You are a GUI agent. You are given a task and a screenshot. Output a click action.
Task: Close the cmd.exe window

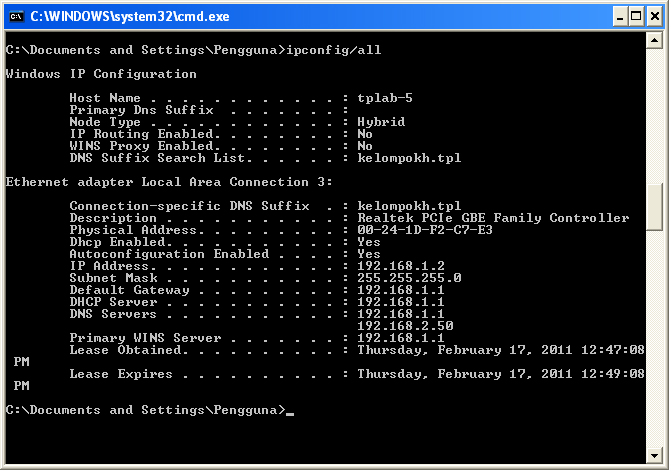[x=655, y=17]
